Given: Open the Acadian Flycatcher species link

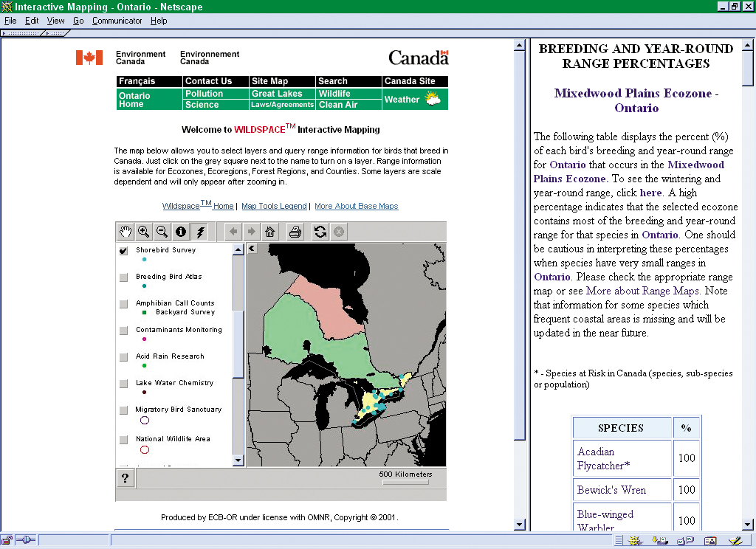Looking at the screenshot, I should (603, 458).
